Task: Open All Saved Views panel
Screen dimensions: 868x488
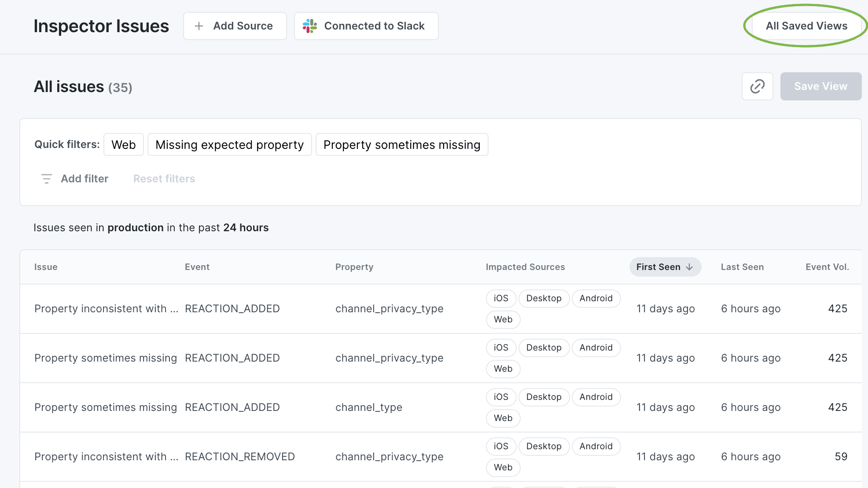Action: coord(806,26)
